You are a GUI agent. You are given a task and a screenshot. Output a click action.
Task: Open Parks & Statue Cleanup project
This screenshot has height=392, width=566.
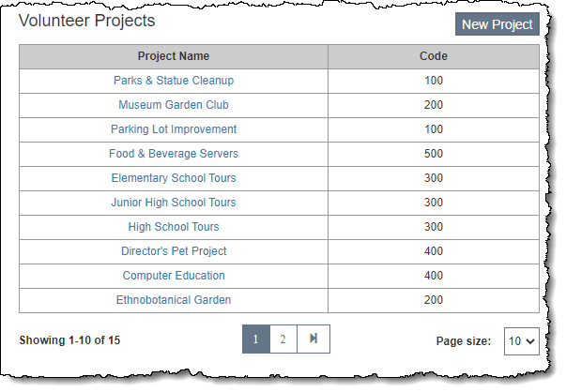[x=174, y=81]
